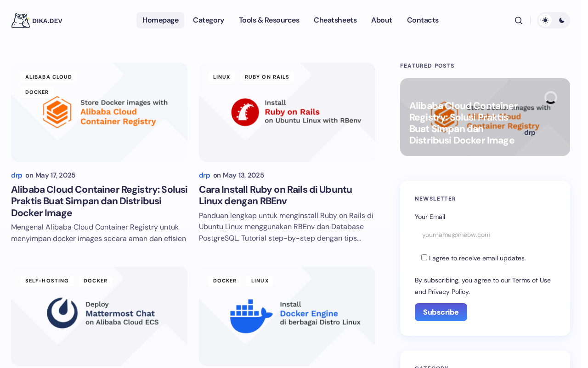588x368 pixels.
Task: Click author drp on May 13 post
Action: 204,175
